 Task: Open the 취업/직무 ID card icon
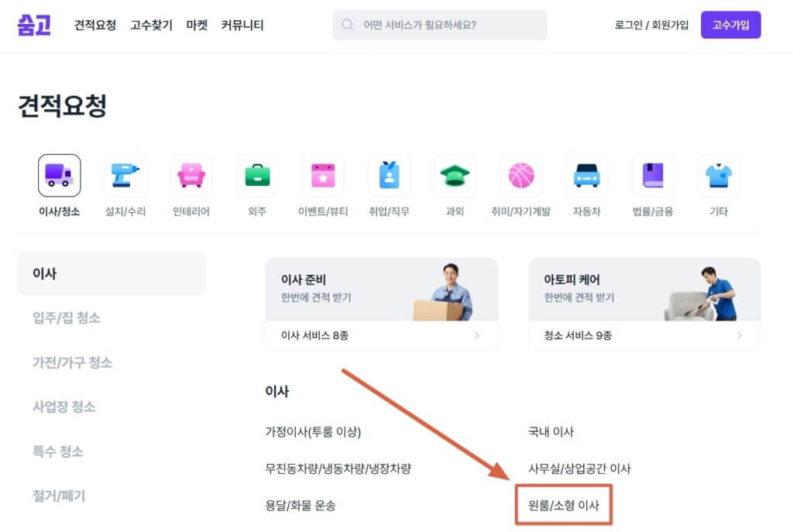388,175
